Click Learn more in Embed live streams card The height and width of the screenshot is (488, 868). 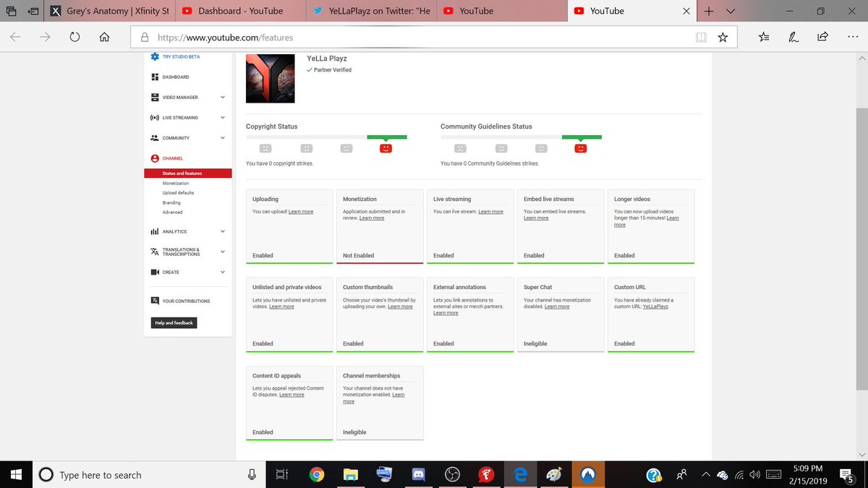tap(536, 218)
